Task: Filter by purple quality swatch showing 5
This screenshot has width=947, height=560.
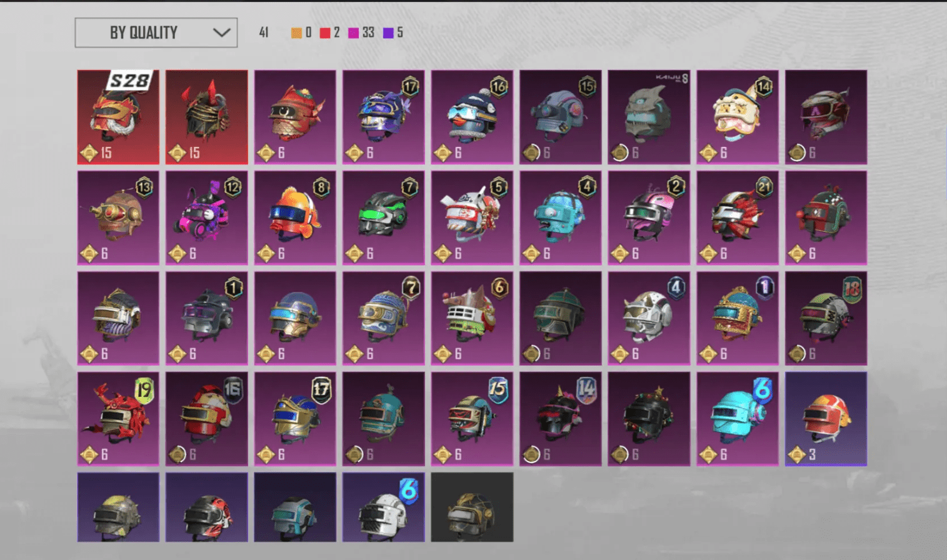Action: click(x=388, y=32)
